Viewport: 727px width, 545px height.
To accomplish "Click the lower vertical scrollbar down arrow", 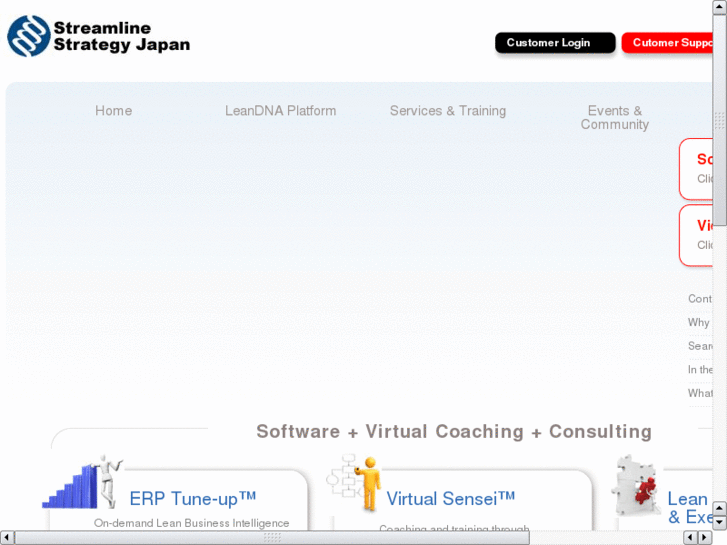I will coord(720,522).
